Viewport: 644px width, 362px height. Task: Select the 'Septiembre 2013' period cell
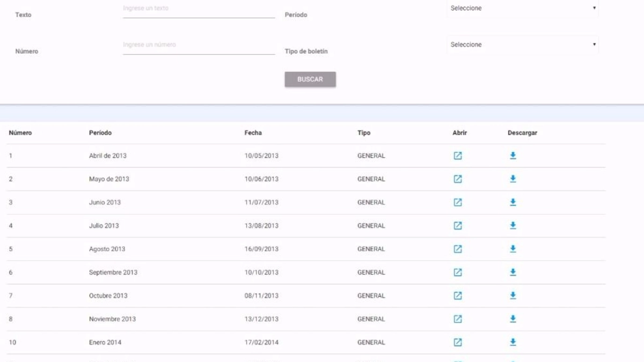[113, 272]
